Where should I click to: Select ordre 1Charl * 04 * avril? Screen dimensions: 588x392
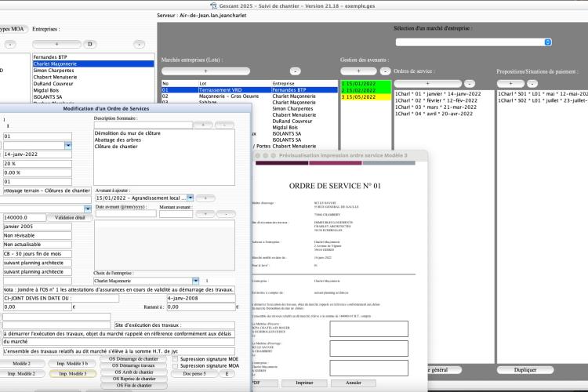(x=434, y=114)
